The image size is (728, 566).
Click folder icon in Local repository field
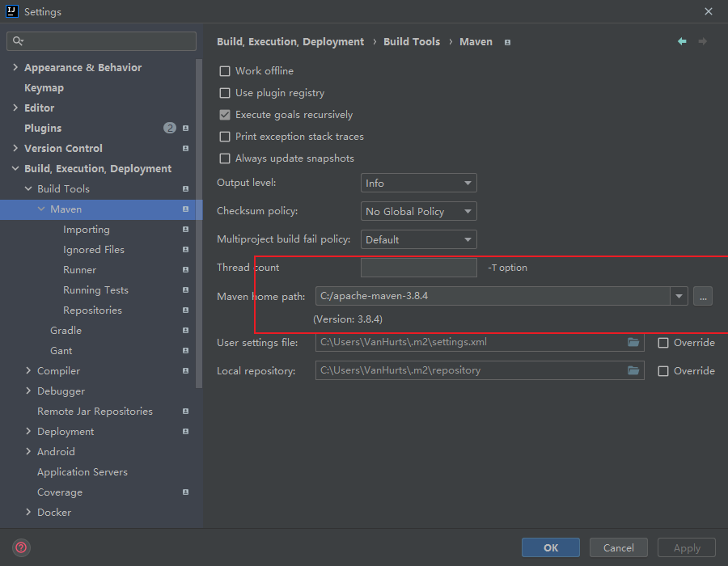click(x=633, y=370)
